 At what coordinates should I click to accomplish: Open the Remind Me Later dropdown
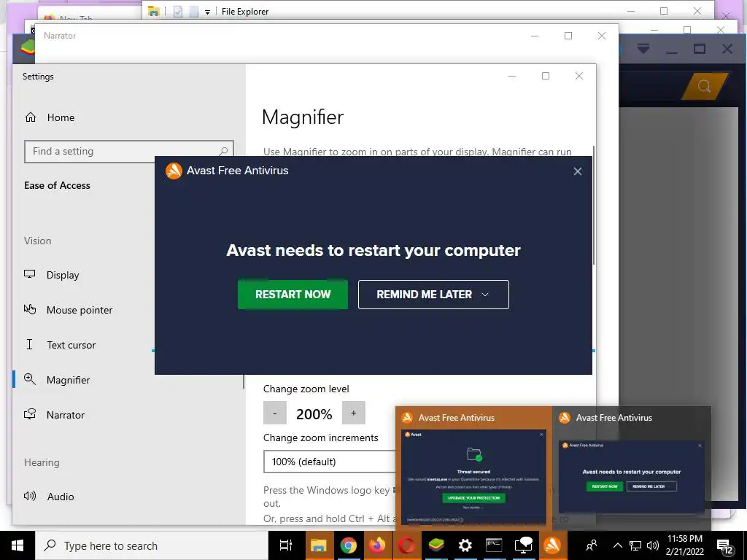coord(433,295)
